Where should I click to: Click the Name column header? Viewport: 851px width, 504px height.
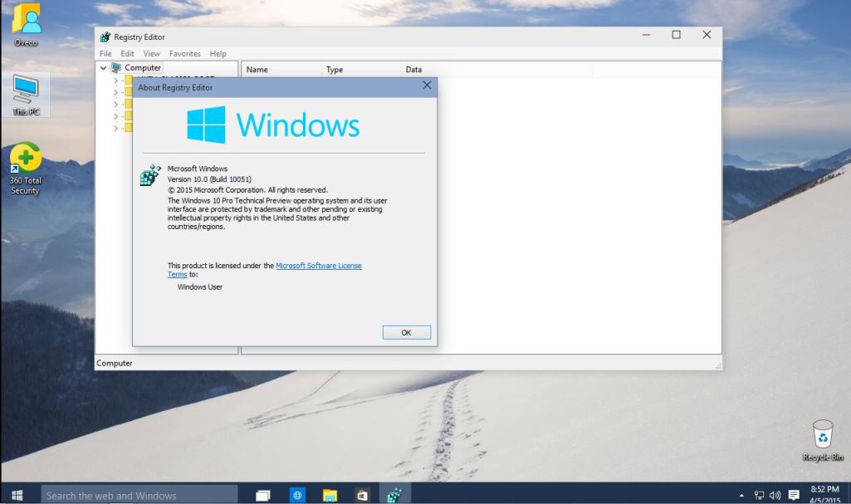point(281,70)
